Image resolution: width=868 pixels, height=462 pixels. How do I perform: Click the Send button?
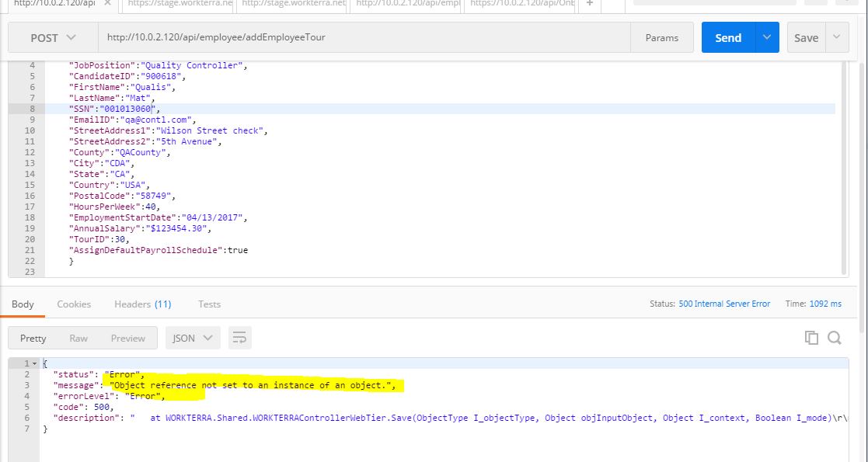(727, 37)
